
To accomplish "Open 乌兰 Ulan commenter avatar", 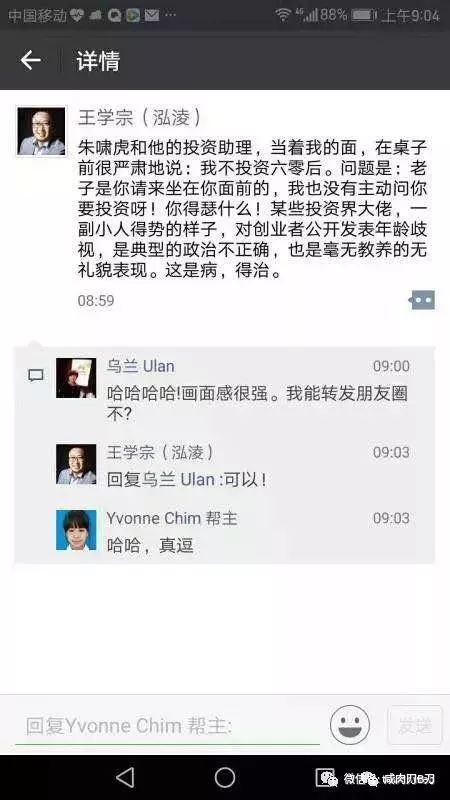I will pyautogui.click(x=76, y=378).
